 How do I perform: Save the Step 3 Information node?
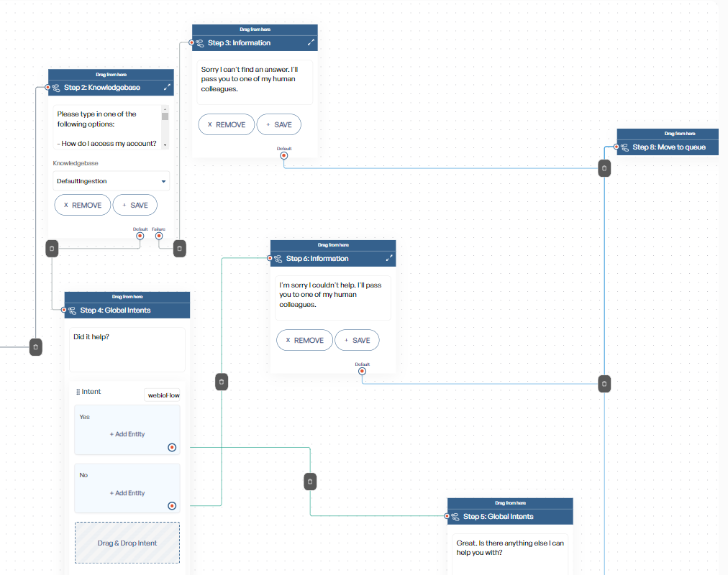(279, 125)
